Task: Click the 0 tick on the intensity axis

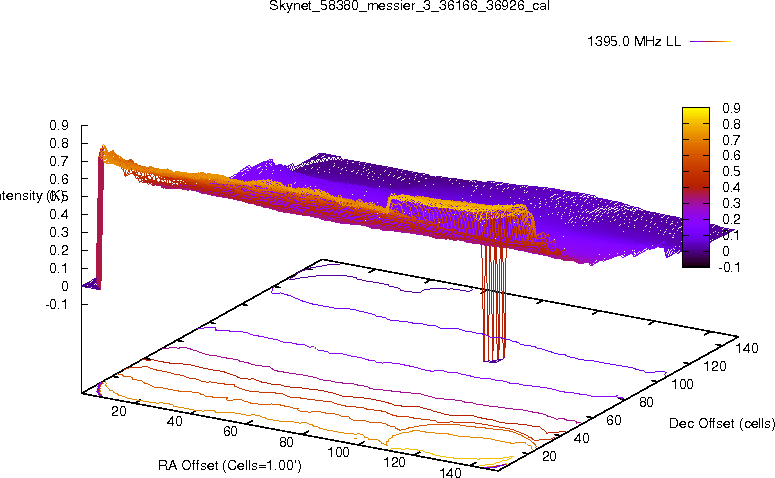Action: pyautogui.click(x=65, y=286)
